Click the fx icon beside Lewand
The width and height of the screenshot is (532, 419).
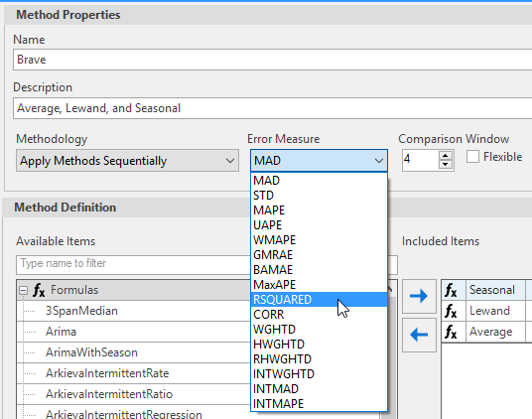[451, 311]
